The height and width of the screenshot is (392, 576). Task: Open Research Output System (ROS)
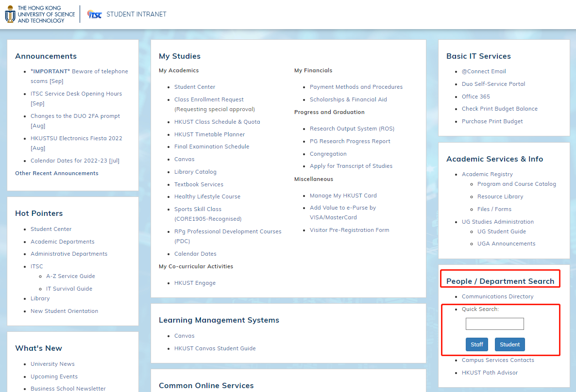click(x=352, y=129)
